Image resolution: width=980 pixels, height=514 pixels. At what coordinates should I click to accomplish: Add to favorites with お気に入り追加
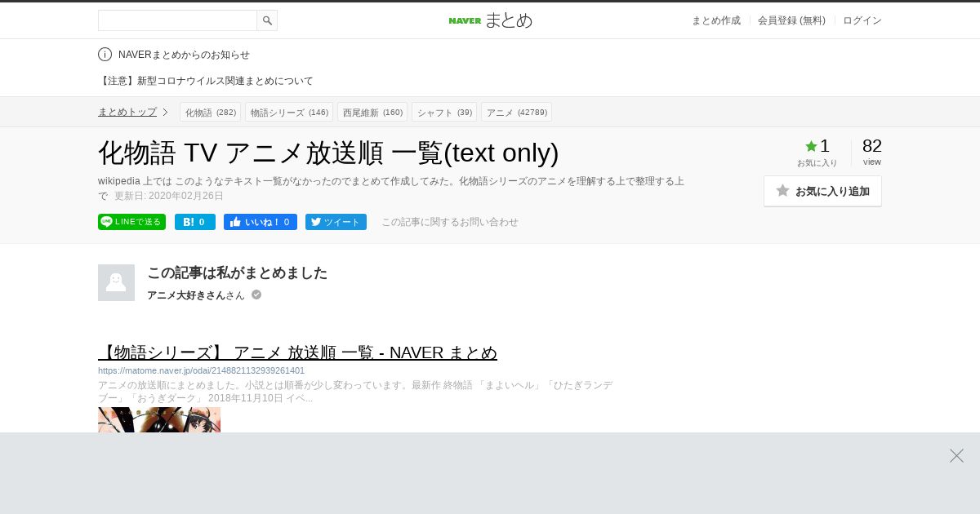click(x=822, y=191)
